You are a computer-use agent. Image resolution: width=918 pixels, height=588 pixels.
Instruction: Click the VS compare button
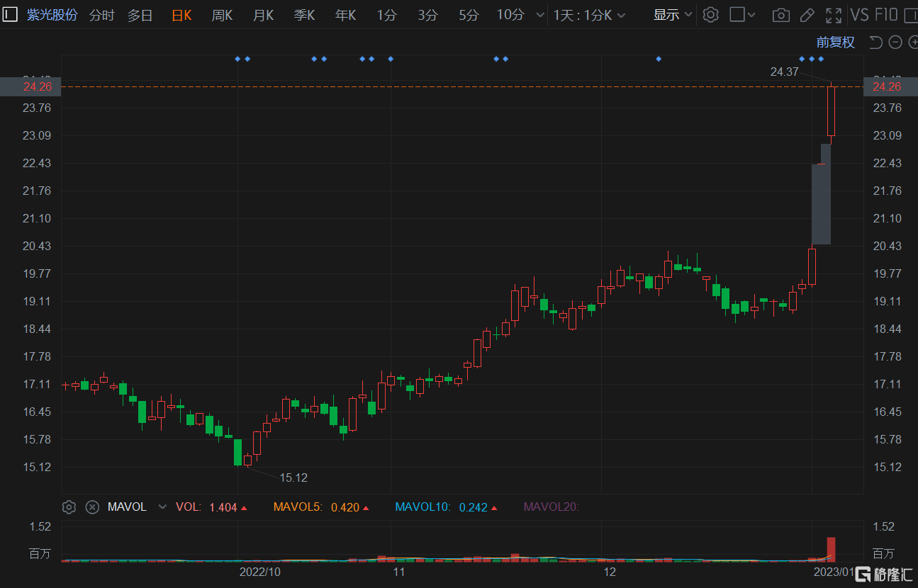pos(859,15)
